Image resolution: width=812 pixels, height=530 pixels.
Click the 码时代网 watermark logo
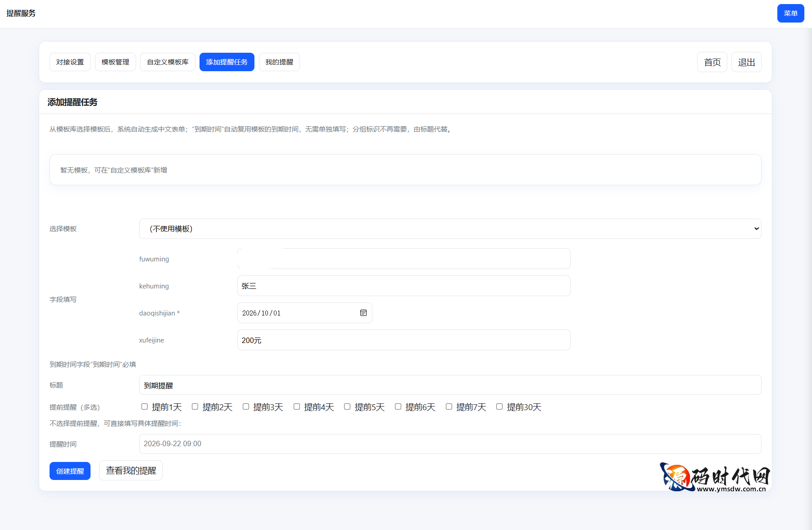[x=715, y=477]
